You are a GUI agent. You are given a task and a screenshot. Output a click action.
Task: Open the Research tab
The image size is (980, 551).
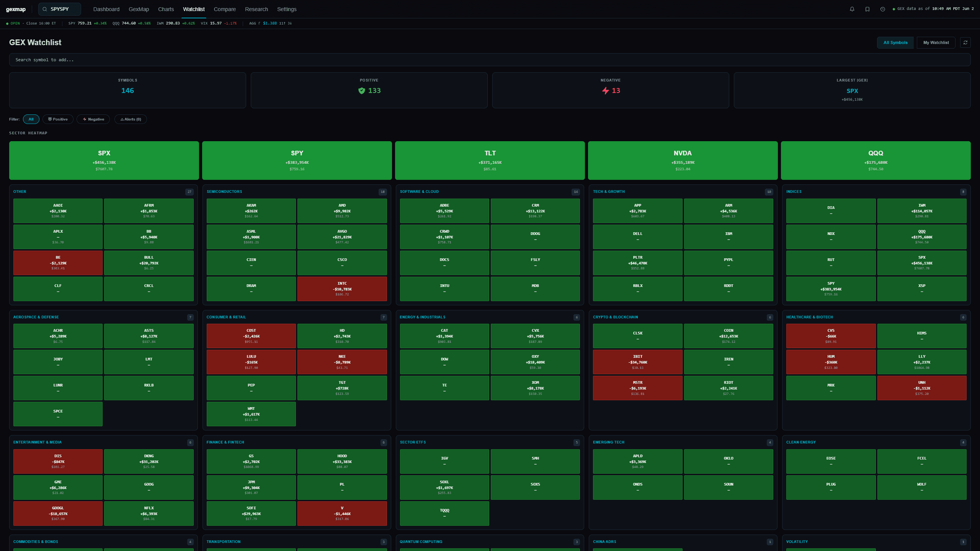(256, 9)
